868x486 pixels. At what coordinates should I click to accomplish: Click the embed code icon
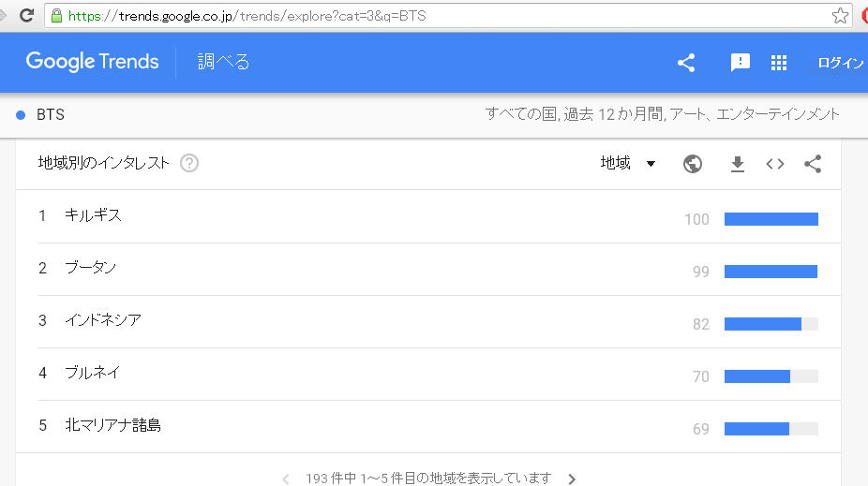coord(775,164)
